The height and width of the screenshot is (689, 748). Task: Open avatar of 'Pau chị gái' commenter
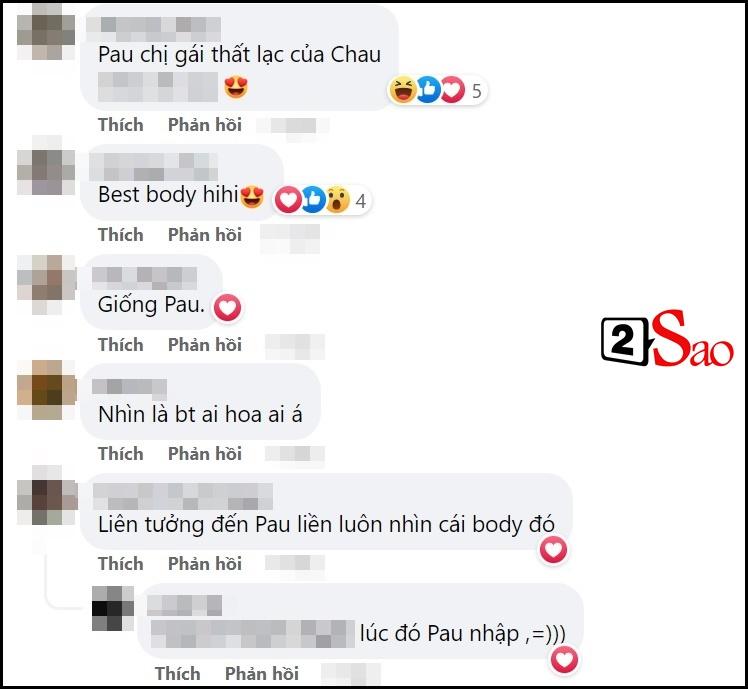[46, 32]
